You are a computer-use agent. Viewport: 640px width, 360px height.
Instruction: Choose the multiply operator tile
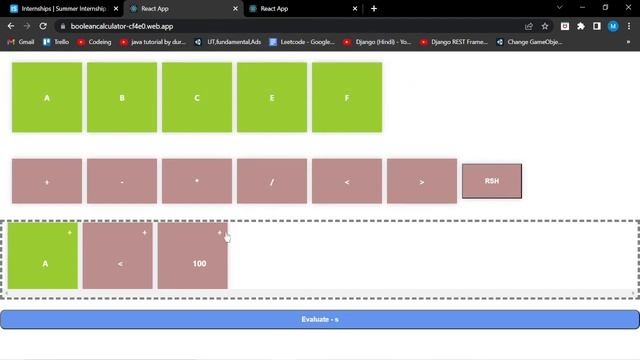click(x=197, y=181)
